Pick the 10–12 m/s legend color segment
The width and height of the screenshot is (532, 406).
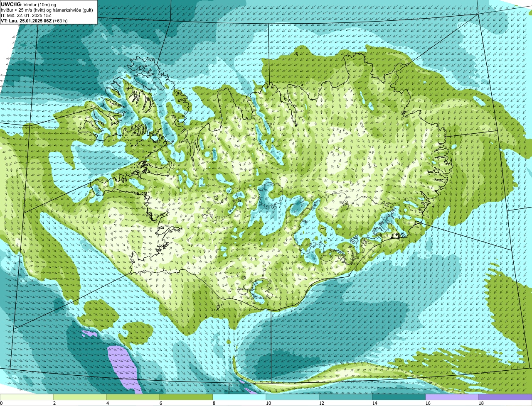[293, 397]
